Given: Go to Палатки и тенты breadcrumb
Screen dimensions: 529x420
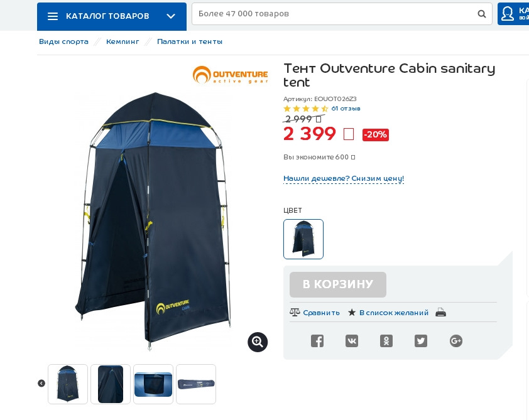Looking at the screenshot, I should click(x=190, y=42).
